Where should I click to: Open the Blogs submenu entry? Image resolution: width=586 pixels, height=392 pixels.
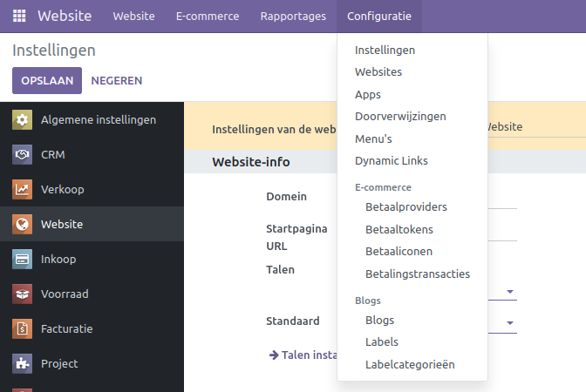click(379, 320)
